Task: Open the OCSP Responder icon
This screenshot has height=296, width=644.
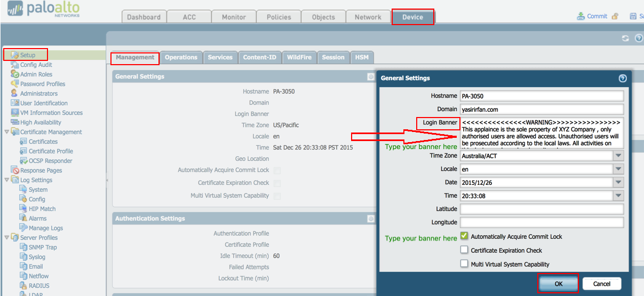Action: tap(23, 161)
